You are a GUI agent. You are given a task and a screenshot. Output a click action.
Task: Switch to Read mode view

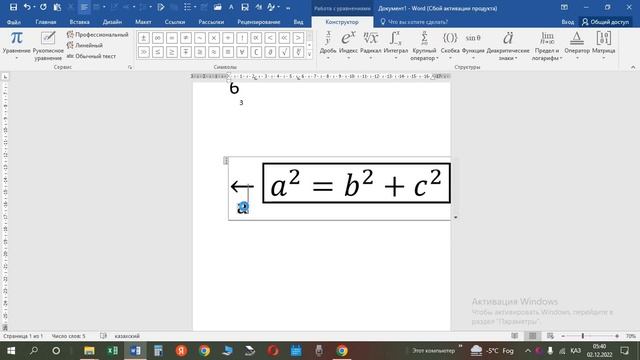coord(515,336)
